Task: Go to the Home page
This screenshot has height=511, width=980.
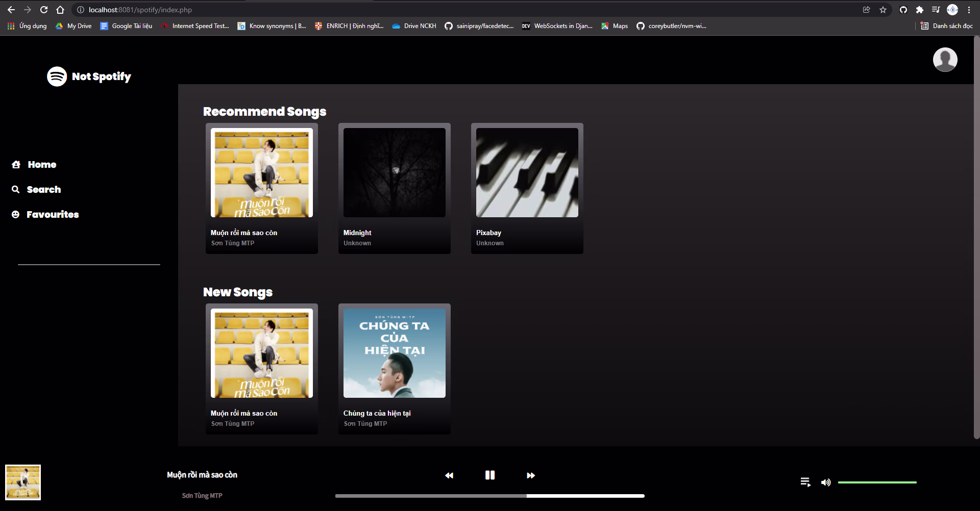Action: click(x=42, y=164)
